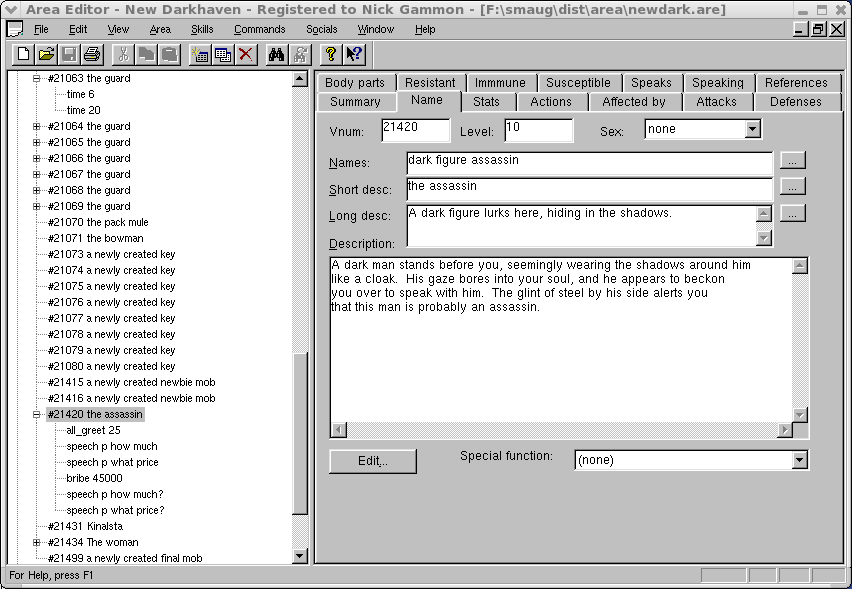Click the Print toolbar icon
The height and width of the screenshot is (589, 852).
coord(92,54)
